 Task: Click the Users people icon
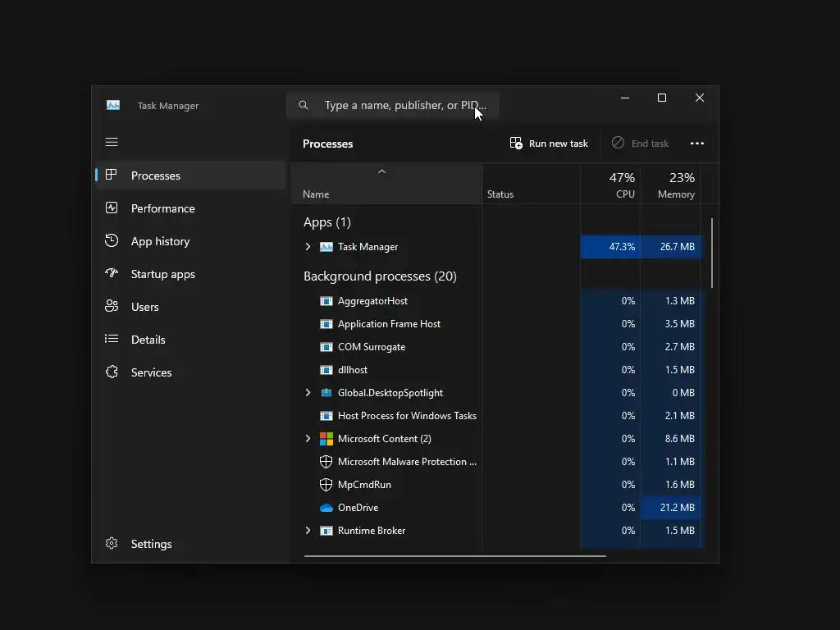112,306
